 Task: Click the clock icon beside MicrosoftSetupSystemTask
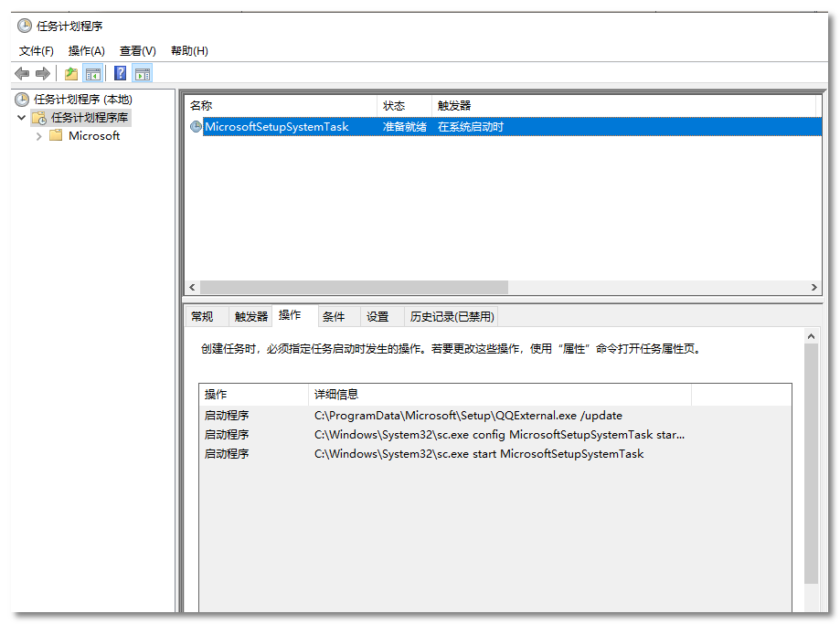(x=196, y=127)
